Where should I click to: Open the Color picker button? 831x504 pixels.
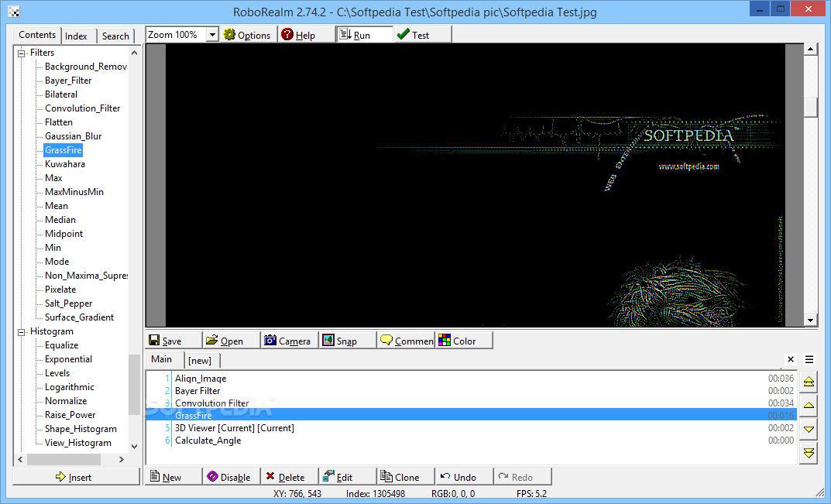click(x=464, y=341)
